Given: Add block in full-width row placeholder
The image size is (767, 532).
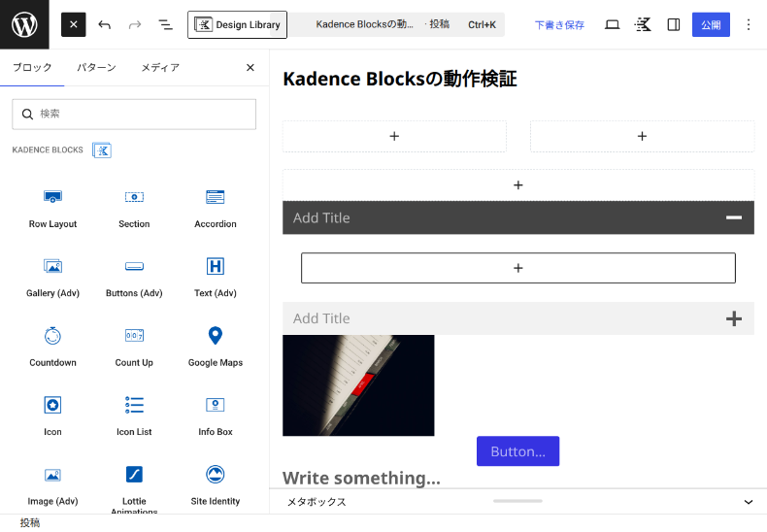Looking at the screenshot, I should click(x=518, y=185).
